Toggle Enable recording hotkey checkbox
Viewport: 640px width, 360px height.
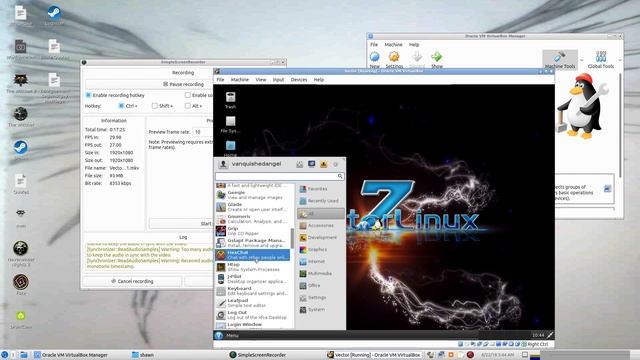pyautogui.click(x=88, y=95)
